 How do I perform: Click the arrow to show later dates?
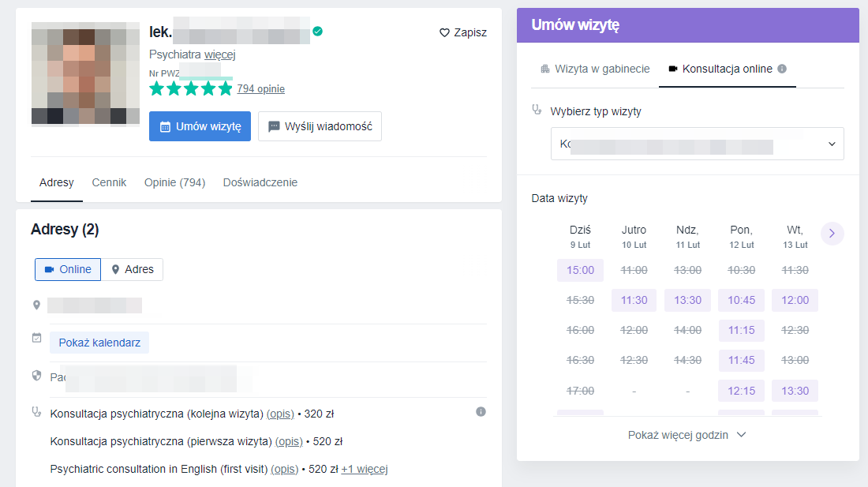coord(831,234)
